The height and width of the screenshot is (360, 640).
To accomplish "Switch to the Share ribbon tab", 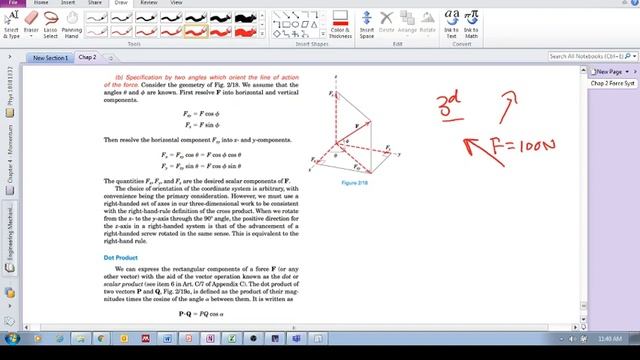I will coord(95,3).
